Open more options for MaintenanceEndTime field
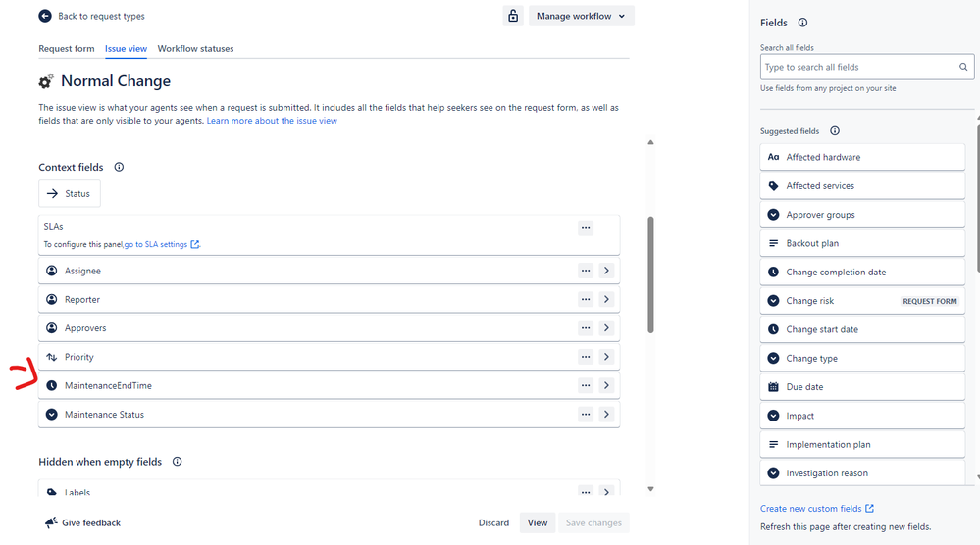This screenshot has width=980, height=545. pos(586,385)
